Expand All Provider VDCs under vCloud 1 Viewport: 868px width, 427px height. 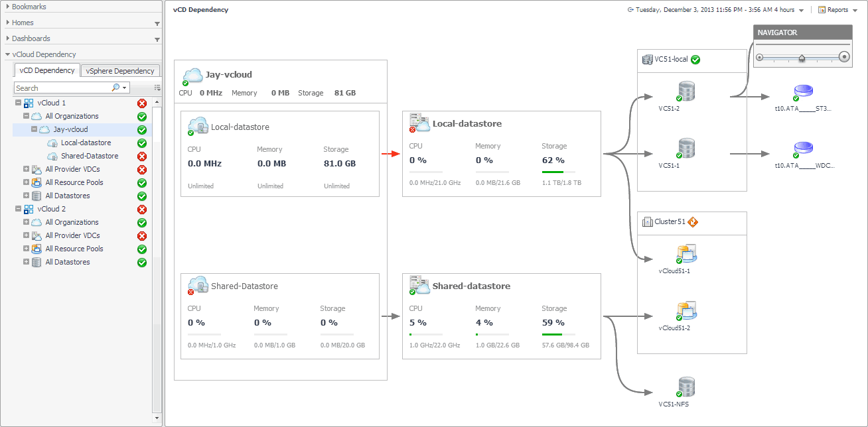point(27,169)
